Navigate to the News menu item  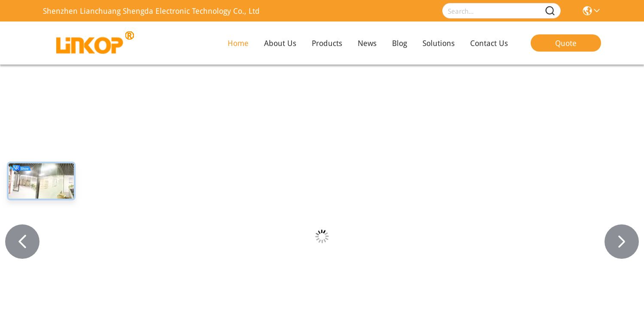[x=367, y=43]
